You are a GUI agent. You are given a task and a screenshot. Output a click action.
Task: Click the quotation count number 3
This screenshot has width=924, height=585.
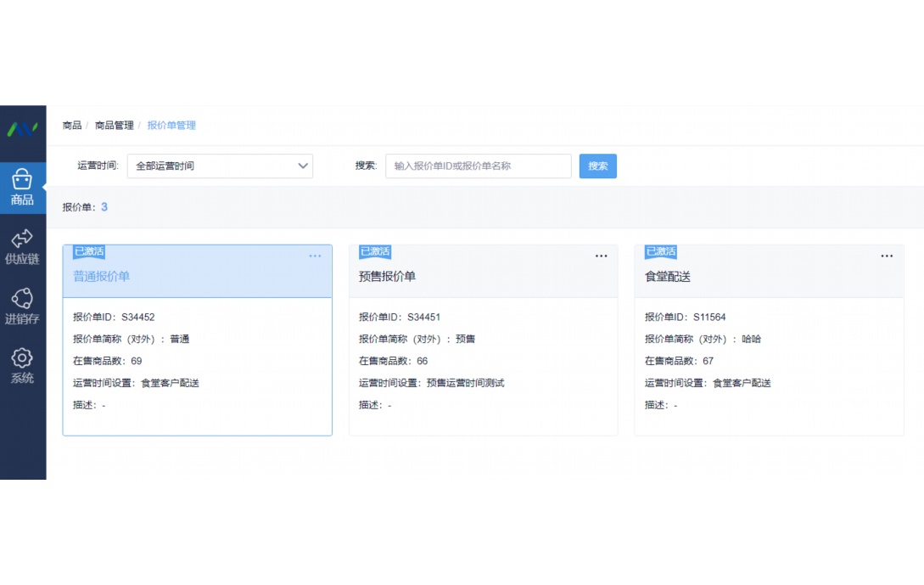(104, 206)
